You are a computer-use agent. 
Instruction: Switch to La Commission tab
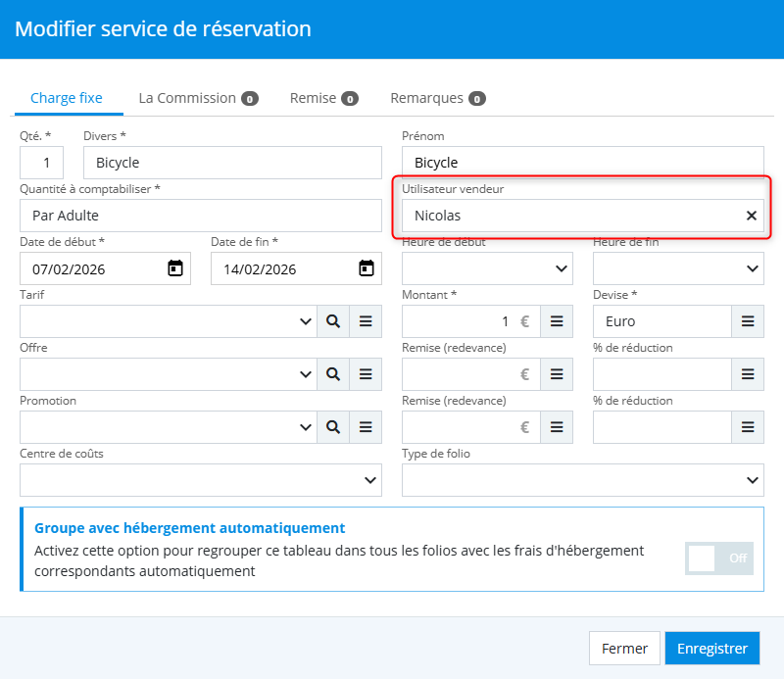[197, 98]
